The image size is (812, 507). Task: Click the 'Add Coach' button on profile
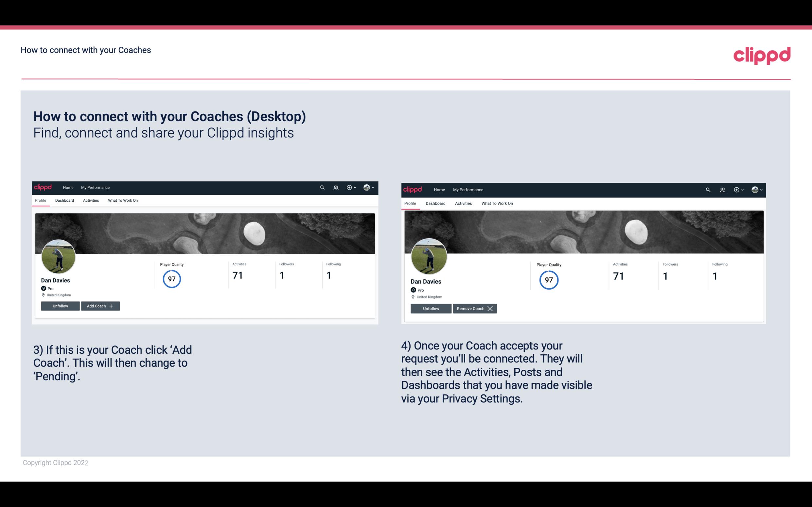pyautogui.click(x=99, y=306)
